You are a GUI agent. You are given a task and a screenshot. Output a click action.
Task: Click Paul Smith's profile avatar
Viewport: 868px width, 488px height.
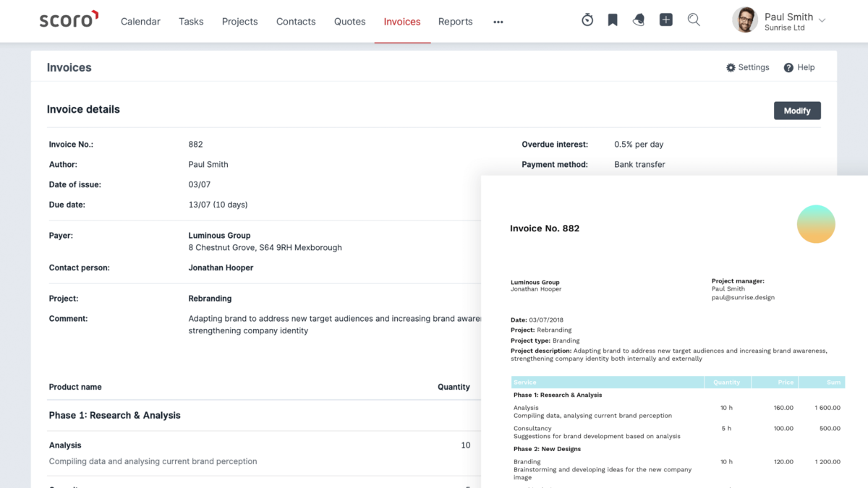pyautogui.click(x=745, y=20)
